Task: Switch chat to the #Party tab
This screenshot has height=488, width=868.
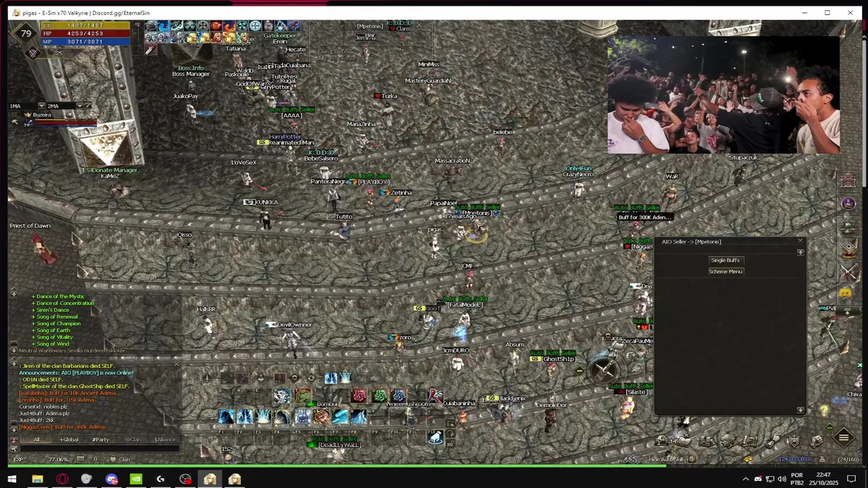Action: [100, 439]
